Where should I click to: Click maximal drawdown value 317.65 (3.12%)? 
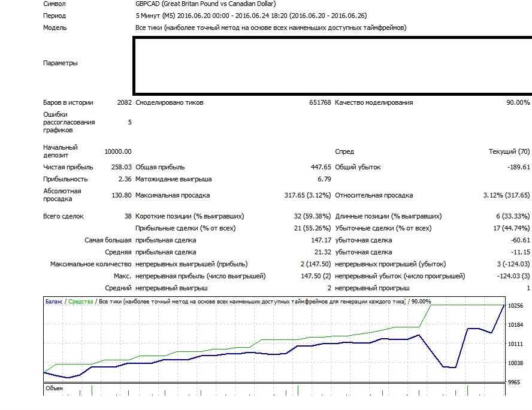coord(307,195)
